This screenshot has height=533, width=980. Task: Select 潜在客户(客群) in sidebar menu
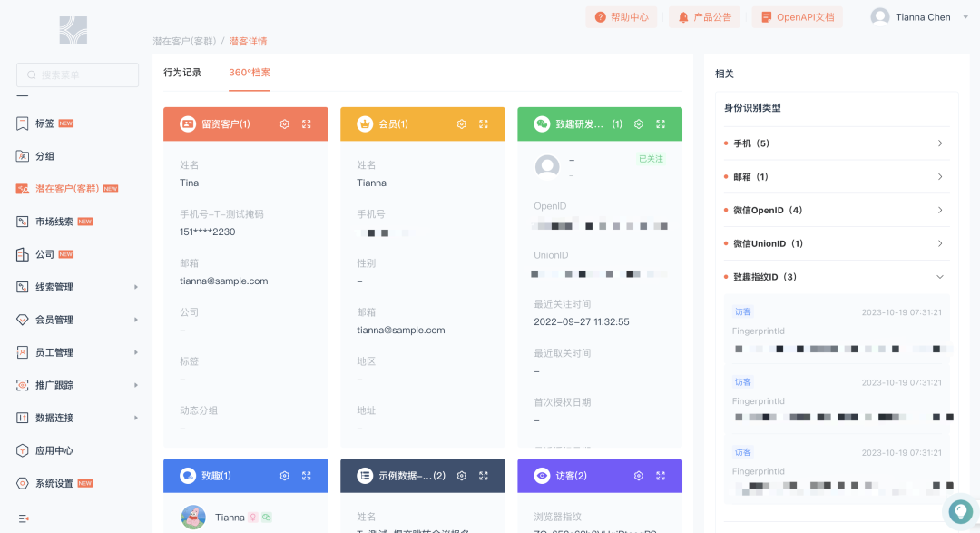click(x=67, y=189)
